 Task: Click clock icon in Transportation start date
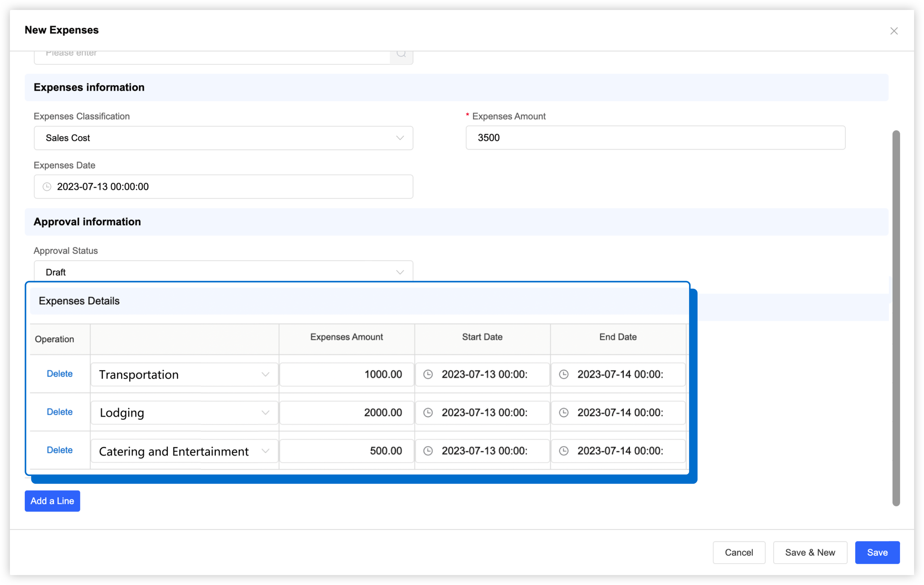click(428, 374)
